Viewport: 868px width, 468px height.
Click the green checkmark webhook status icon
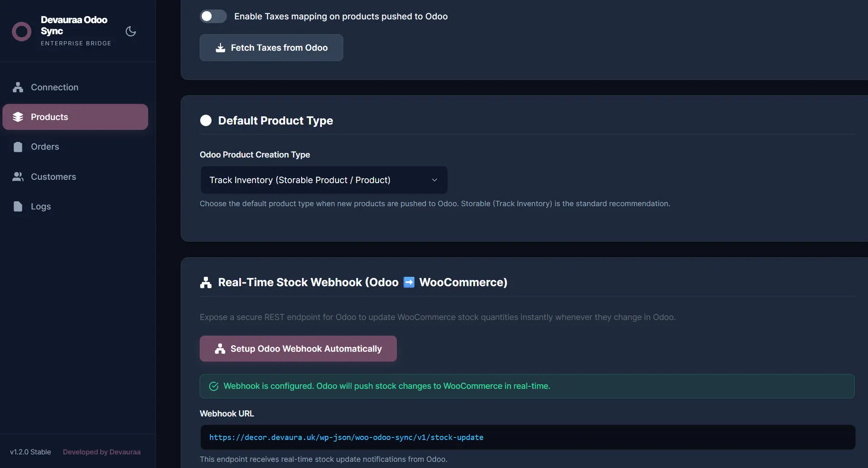pyautogui.click(x=214, y=386)
